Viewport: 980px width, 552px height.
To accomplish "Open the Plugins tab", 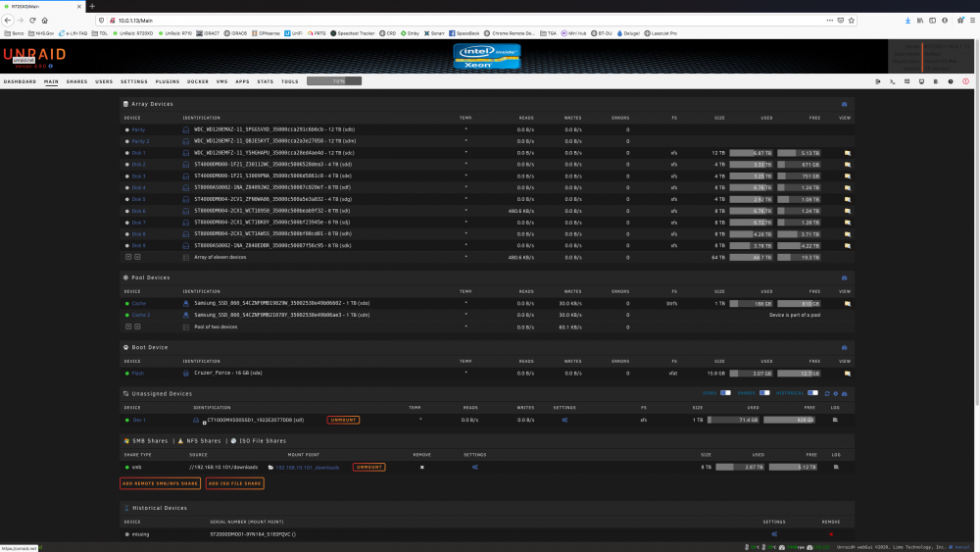I will pos(167,81).
